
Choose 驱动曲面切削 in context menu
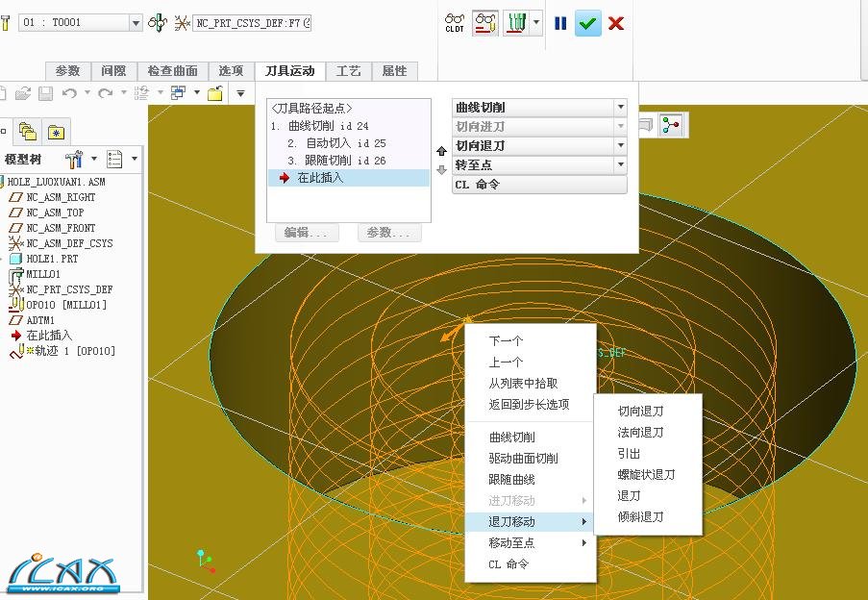523,459
